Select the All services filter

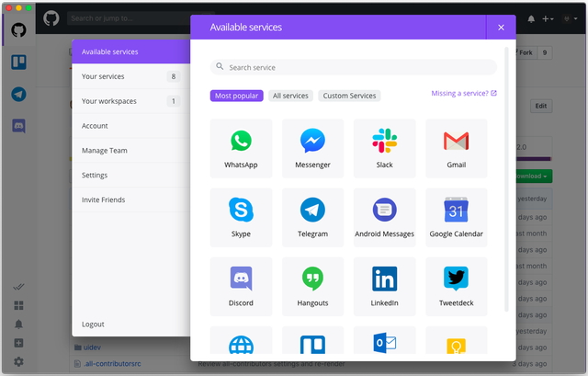(x=290, y=96)
